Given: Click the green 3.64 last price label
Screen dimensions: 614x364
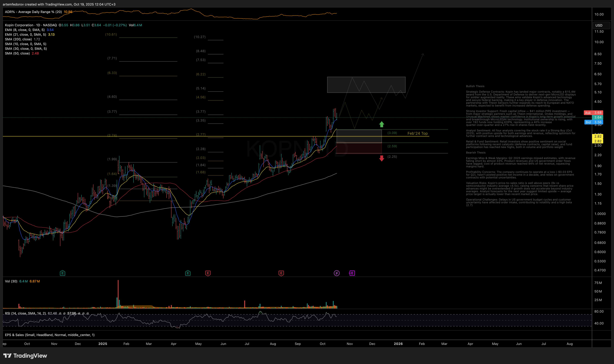Looking at the screenshot, I should (598, 118).
